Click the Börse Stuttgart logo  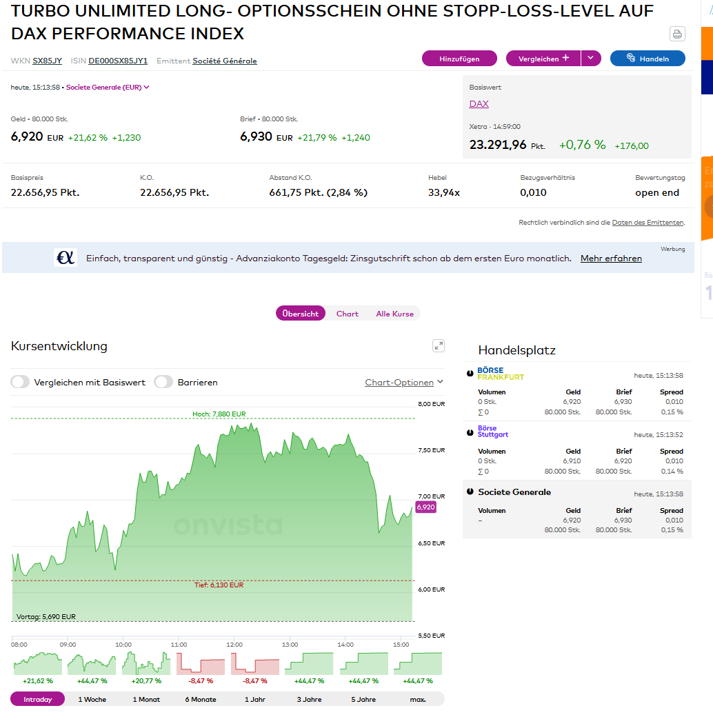tap(493, 432)
